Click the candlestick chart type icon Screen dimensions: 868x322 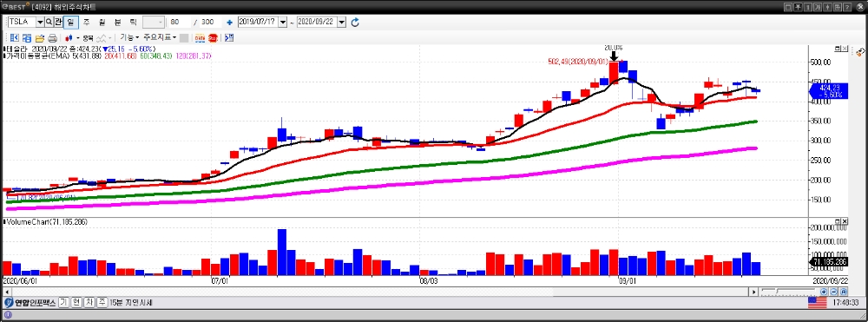pos(69,38)
